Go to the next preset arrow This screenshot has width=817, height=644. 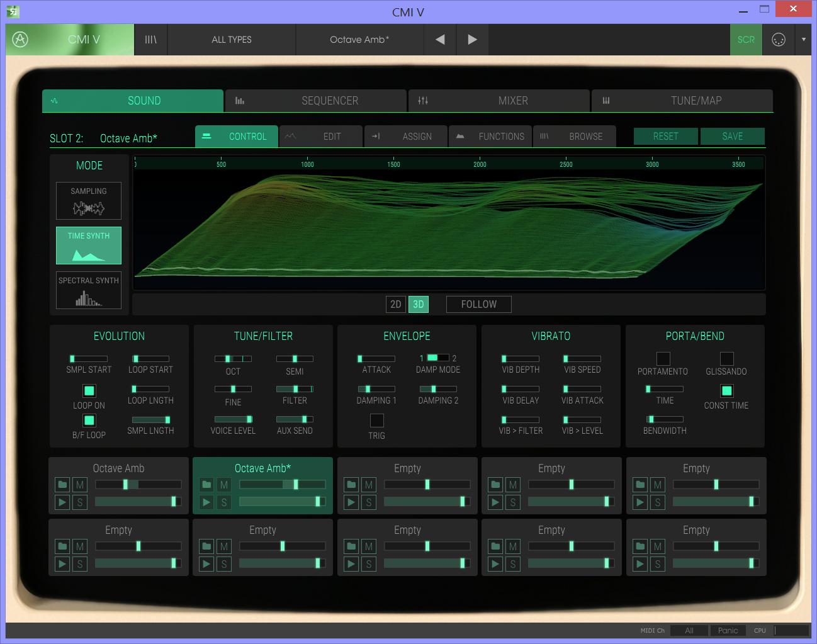tap(472, 40)
